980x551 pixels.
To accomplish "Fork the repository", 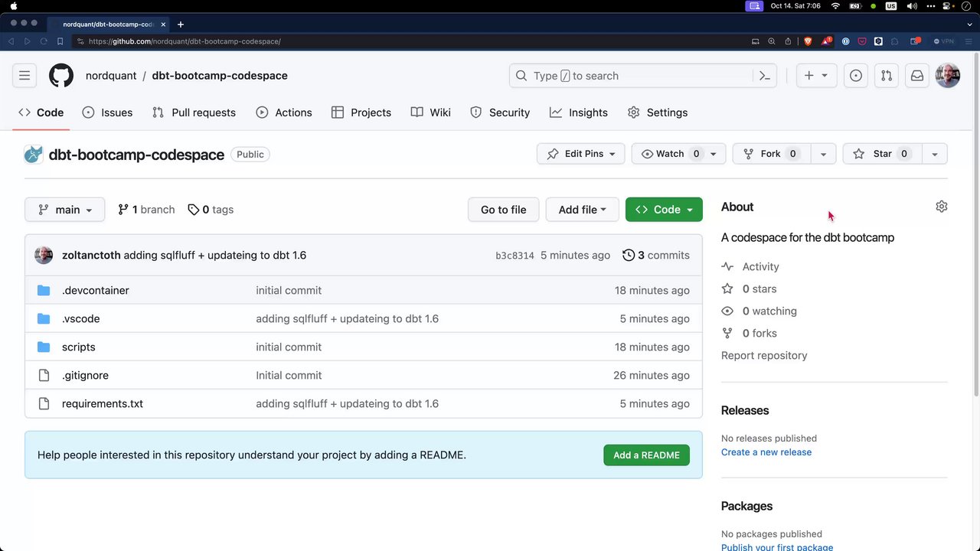I will [x=772, y=154].
